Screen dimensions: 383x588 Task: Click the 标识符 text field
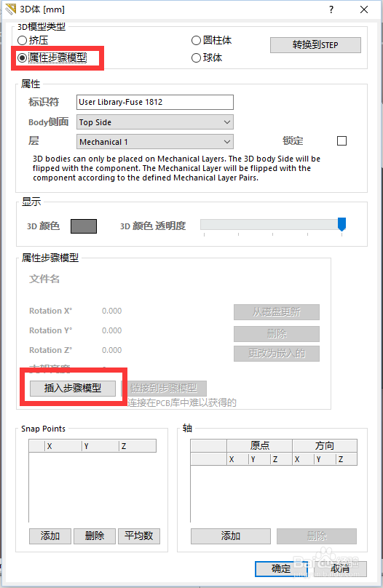(155, 102)
